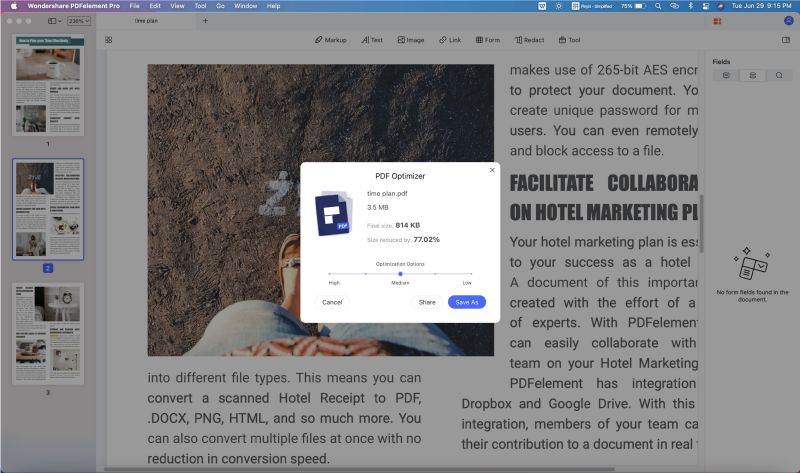
Task: Click the user account avatar icon
Action: click(789, 21)
